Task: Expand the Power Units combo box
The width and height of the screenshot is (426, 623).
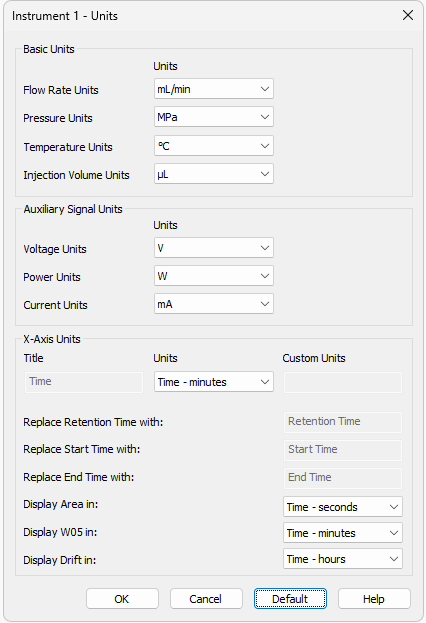Action: (214, 276)
